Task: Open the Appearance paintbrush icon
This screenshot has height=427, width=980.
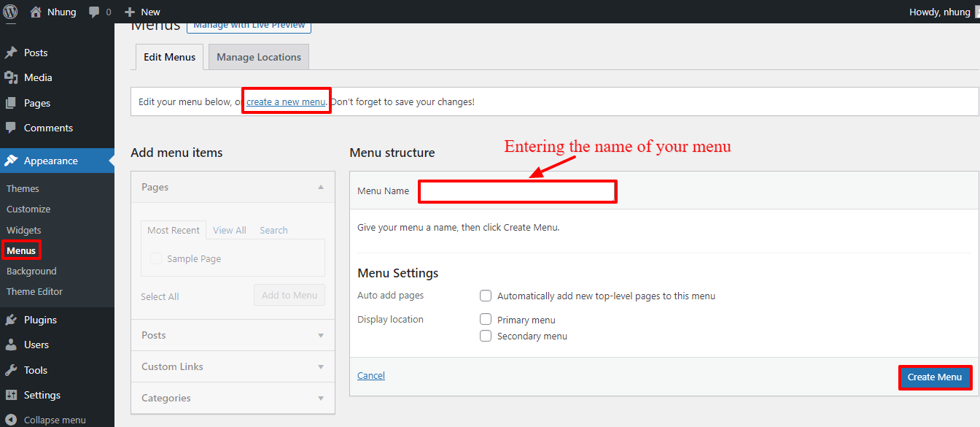Action: point(12,160)
